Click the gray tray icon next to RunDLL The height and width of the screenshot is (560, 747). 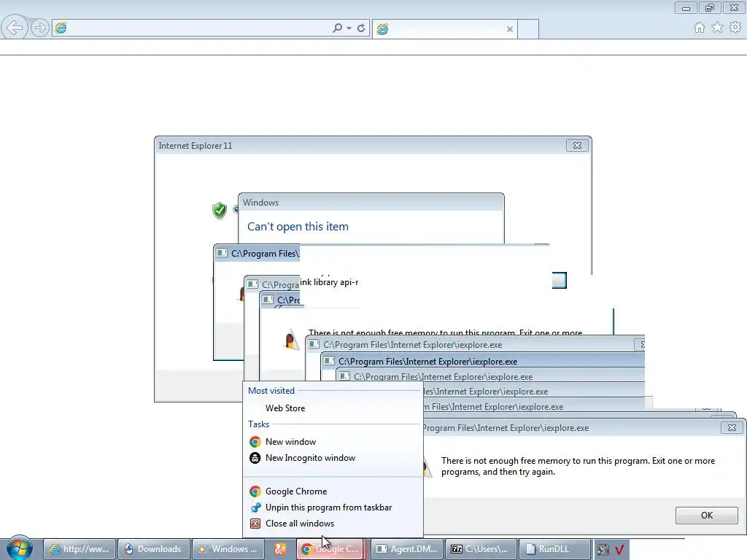point(603,550)
